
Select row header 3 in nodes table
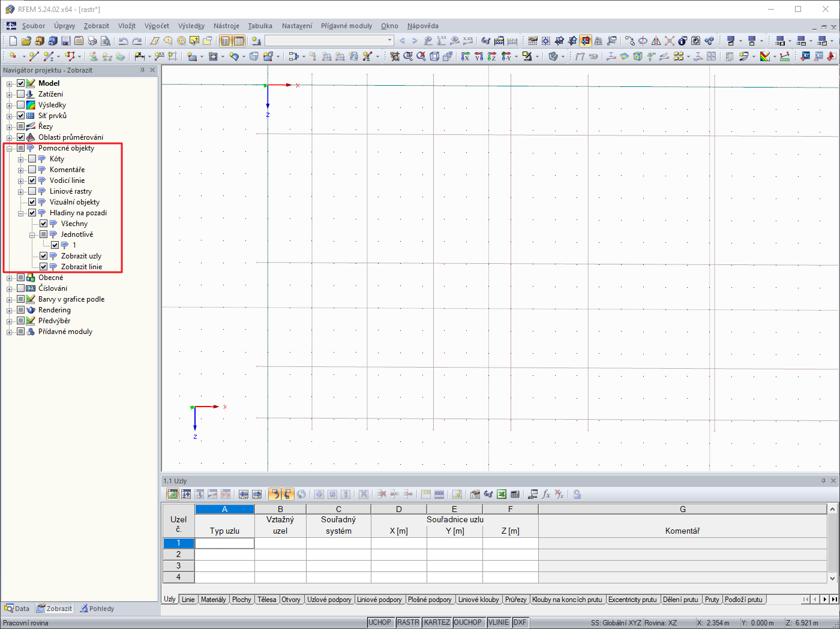(x=178, y=565)
